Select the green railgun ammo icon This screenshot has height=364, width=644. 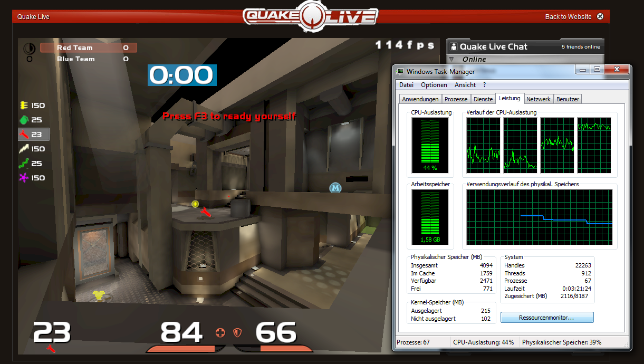pyautogui.click(x=24, y=164)
